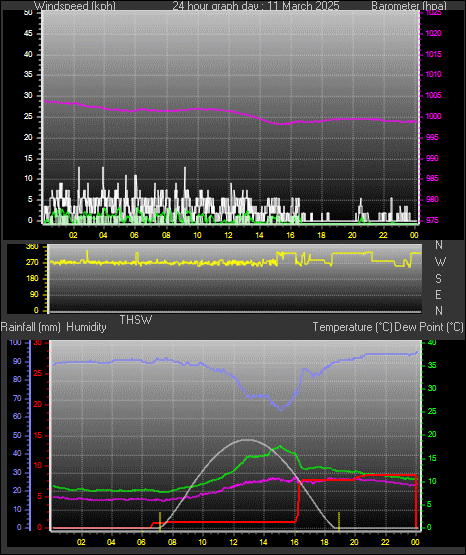Click the 20 hour label under the temperature chart
Image resolution: width=466 pixels, height=555 pixels.
(354, 542)
